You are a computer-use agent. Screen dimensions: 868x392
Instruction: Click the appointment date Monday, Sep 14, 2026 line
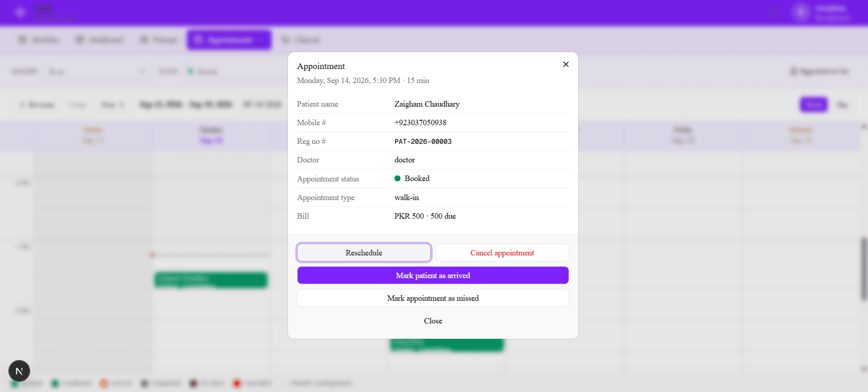coord(363,80)
